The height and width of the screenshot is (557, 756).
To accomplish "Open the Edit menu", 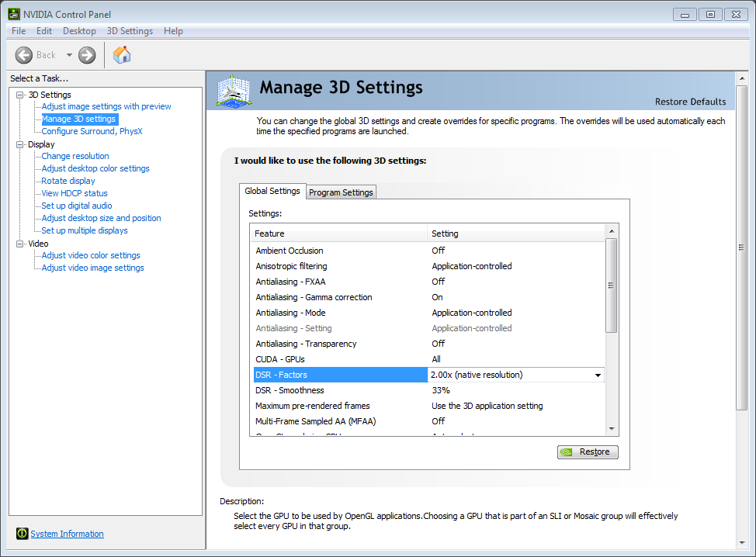I will [x=44, y=31].
